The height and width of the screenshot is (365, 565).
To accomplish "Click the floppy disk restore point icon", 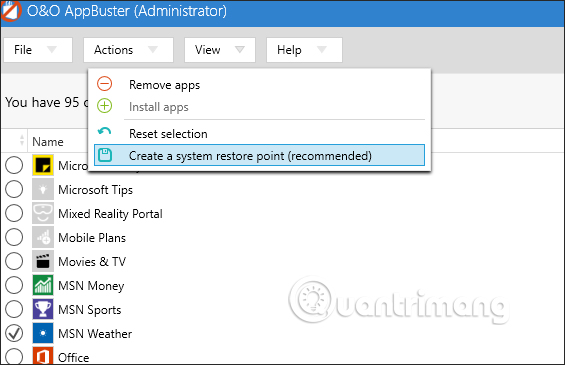I will coord(105,155).
